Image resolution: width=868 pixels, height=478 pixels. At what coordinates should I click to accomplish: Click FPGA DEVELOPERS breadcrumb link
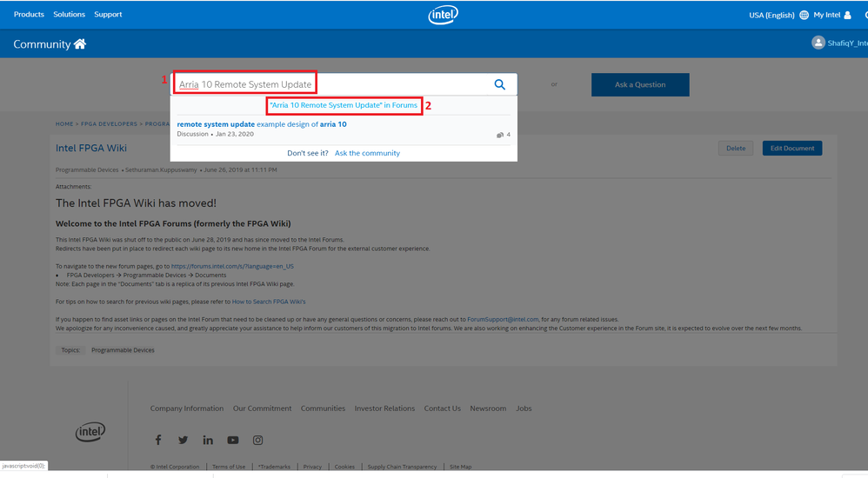(x=109, y=124)
